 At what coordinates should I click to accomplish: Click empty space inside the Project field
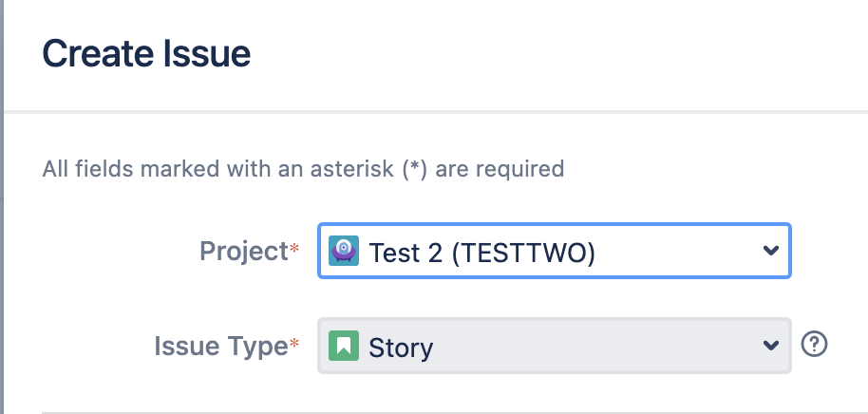click(679, 252)
